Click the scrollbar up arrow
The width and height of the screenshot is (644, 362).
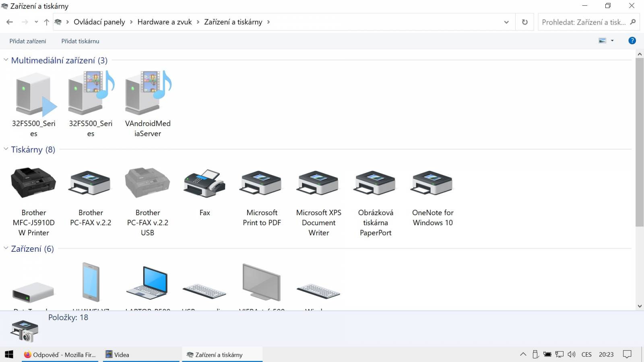[x=640, y=54]
